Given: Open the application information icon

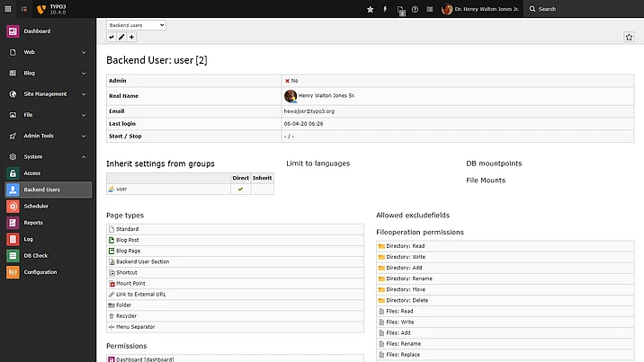Looking at the screenshot, I should (x=429, y=9).
